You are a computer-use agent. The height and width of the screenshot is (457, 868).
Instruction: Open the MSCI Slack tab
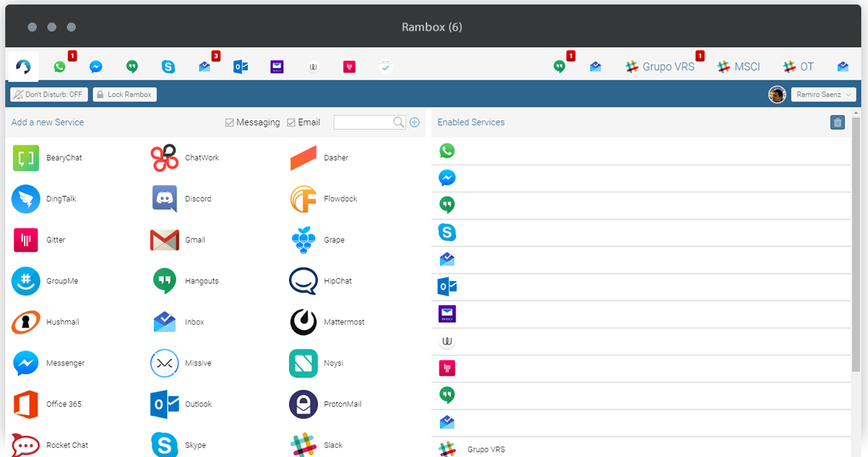(739, 67)
